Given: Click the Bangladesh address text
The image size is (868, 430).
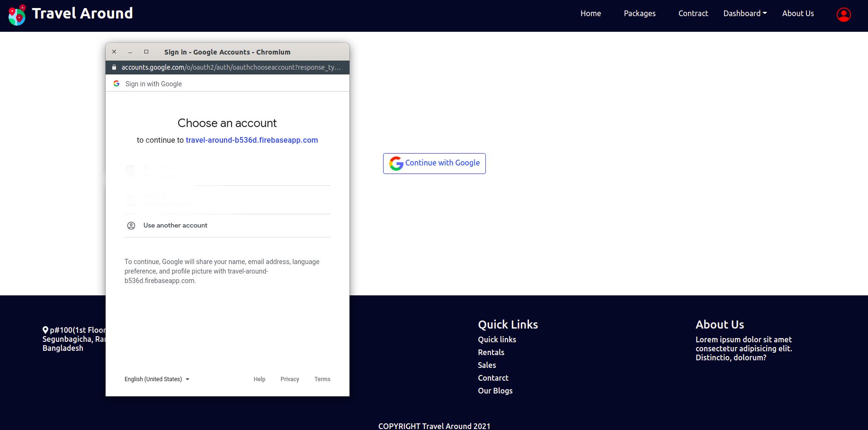Looking at the screenshot, I should pyautogui.click(x=63, y=348).
